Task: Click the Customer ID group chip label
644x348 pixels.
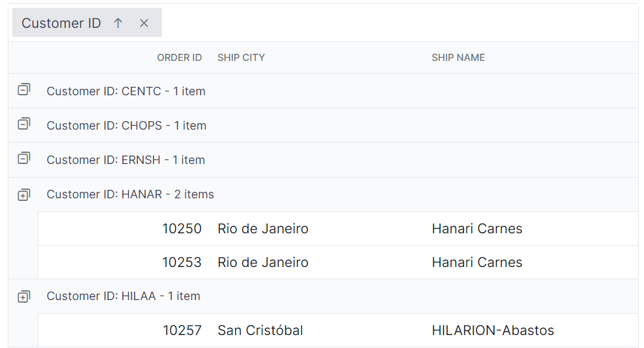Action: [61, 23]
